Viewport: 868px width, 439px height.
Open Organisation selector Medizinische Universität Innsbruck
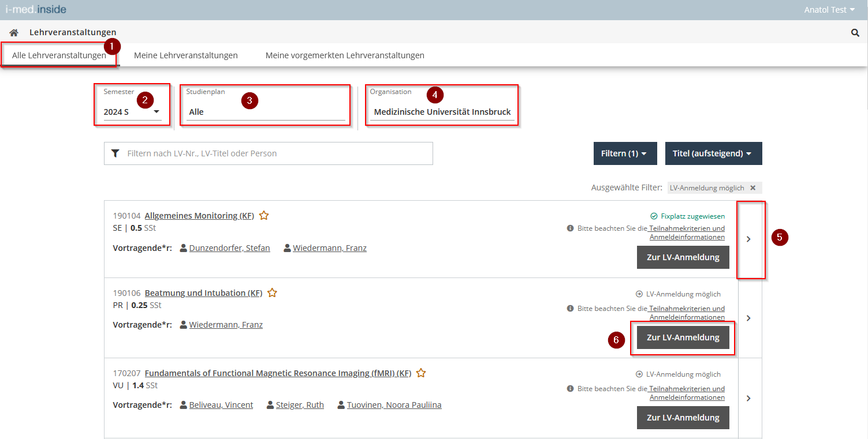[442, 112]
